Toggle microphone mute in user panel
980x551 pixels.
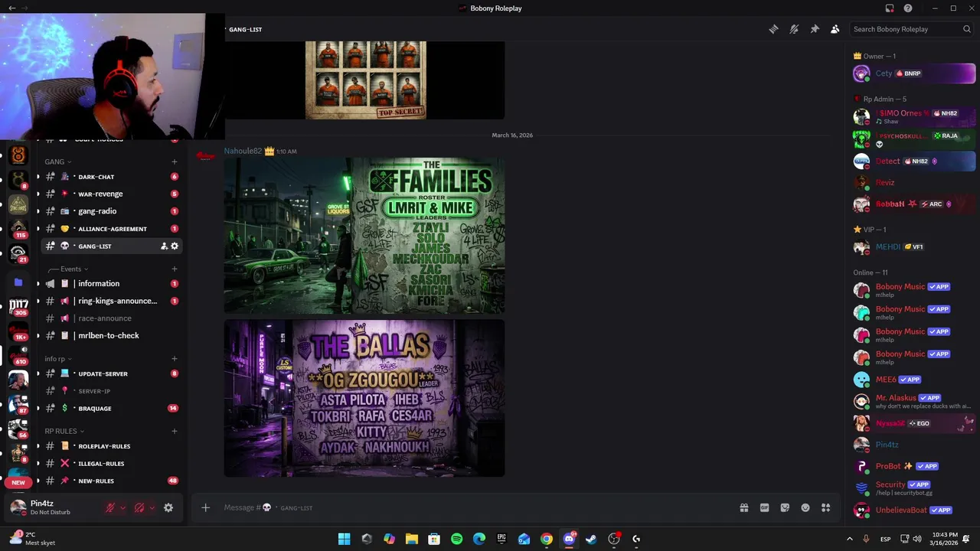[110, 507]
